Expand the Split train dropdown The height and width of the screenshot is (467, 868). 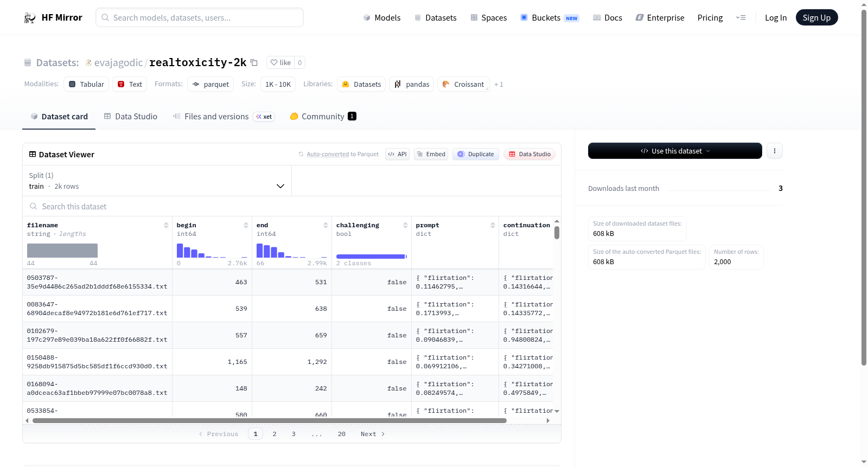157,181
